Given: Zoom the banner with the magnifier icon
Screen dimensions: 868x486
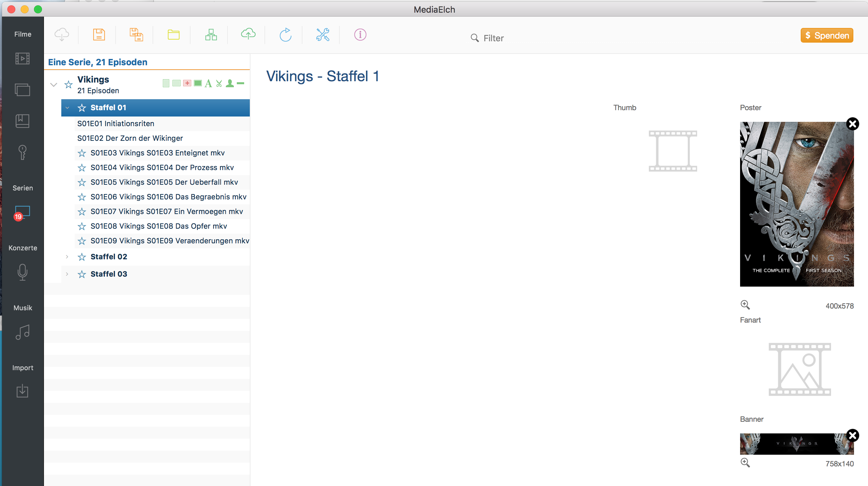Looking at the screenshot, I should pyautogui.click(x=745, y=463).
